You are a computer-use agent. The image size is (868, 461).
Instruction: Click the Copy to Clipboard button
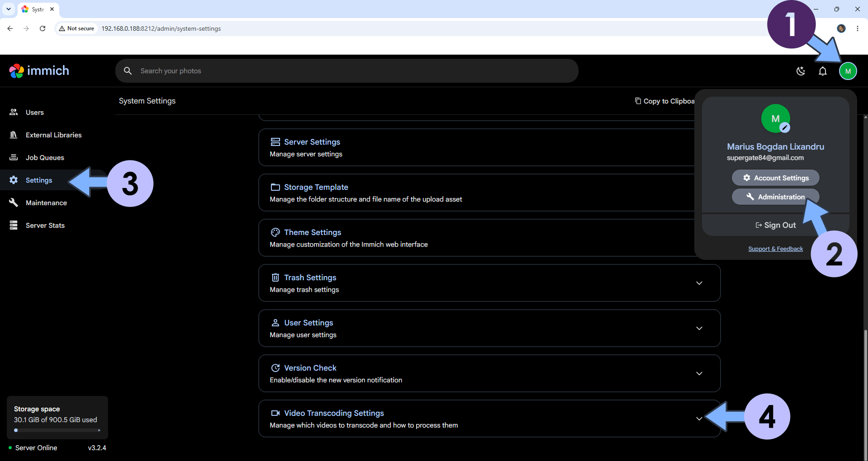pos(664,101)
